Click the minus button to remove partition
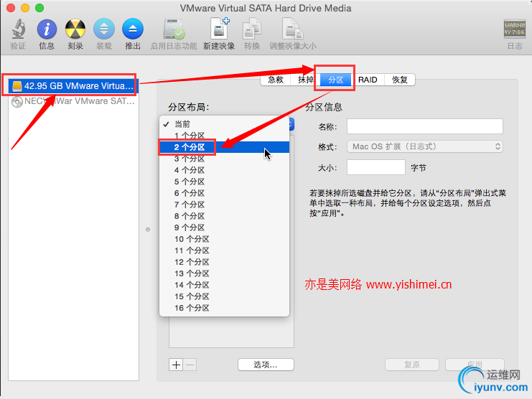The width and height of the screenshot is (532, 399). [190, 365]
